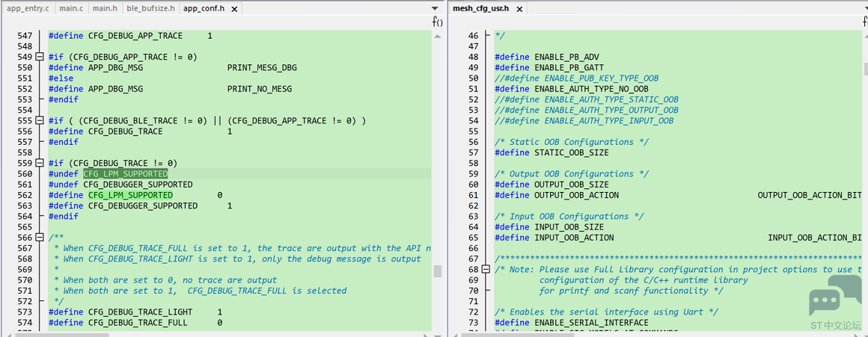The height and width of the screenshot is (337, 868).
Task: Click CFG_DEBUGGER_SUPPORTED on the #undef line 561
Action: [x=138, y=185]
